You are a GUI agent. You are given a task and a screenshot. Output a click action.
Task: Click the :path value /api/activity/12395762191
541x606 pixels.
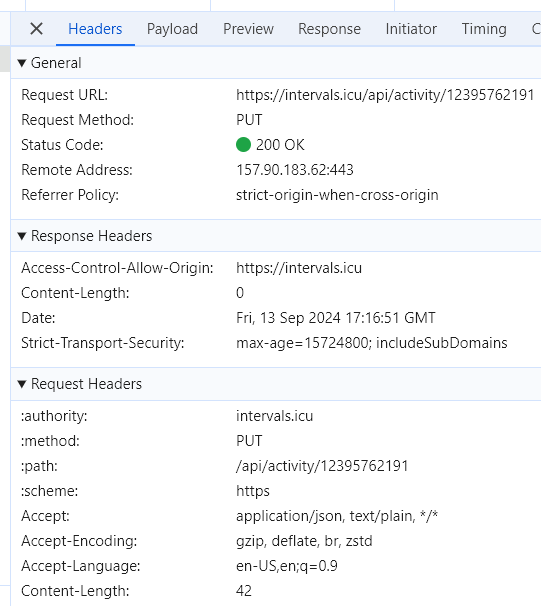point(322,466)
